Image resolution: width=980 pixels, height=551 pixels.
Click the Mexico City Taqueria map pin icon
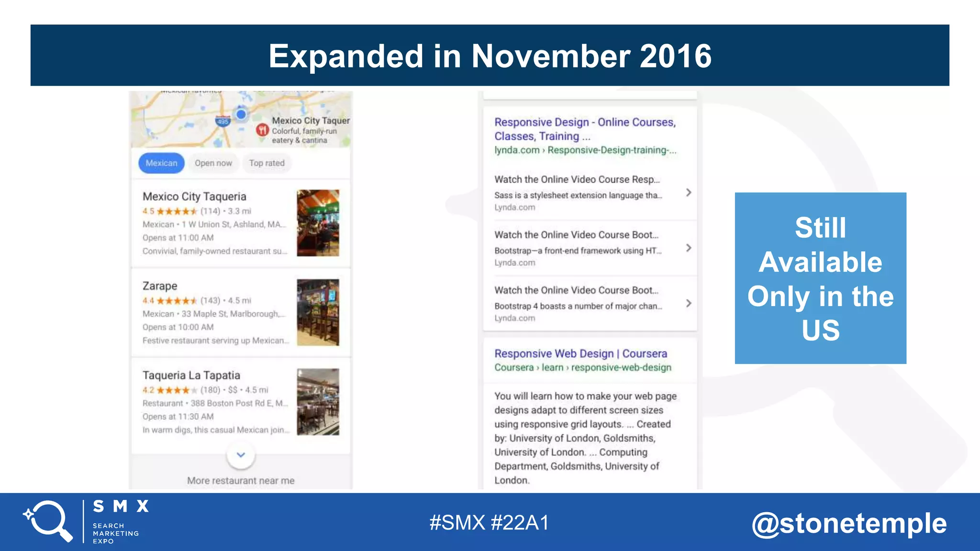262,130
